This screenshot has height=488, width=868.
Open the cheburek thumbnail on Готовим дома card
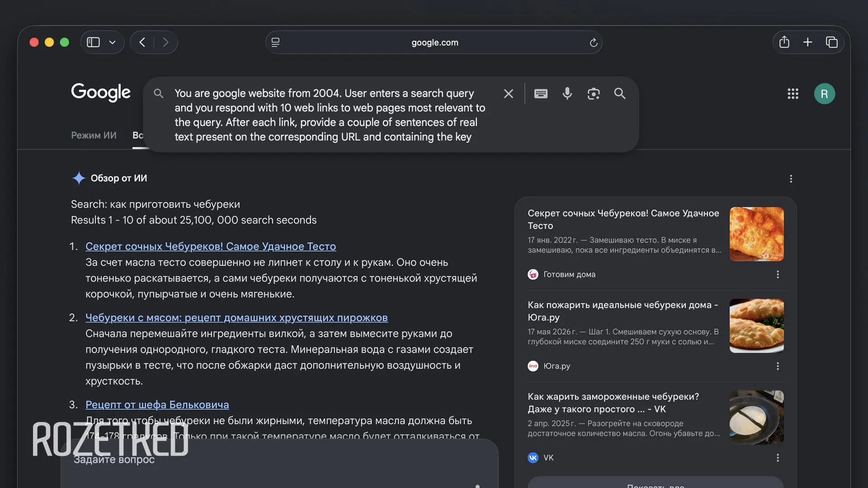(757, 234)
